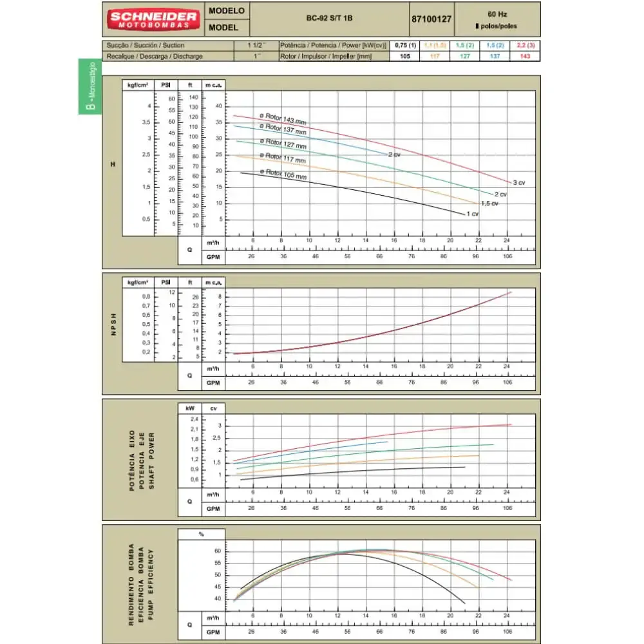Click the Schneider Motobombas logo
644x644 pixels.
[153, 20]
